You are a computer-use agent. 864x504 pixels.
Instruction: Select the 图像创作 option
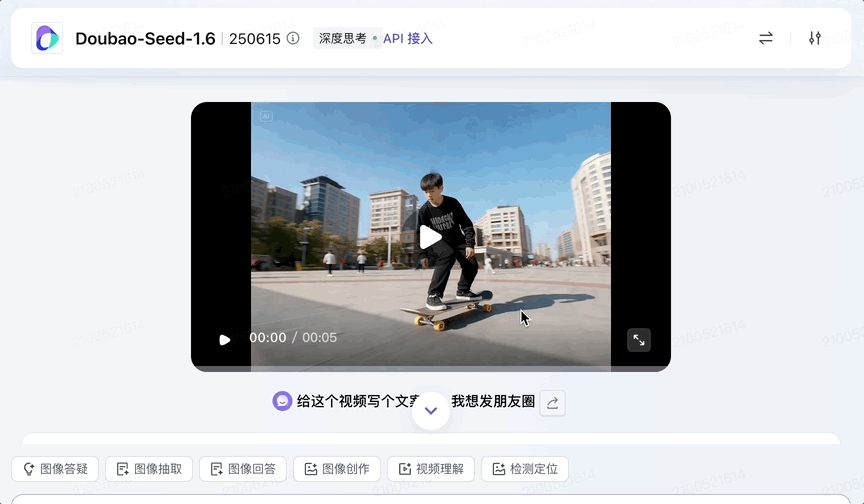tap(337, 469)
